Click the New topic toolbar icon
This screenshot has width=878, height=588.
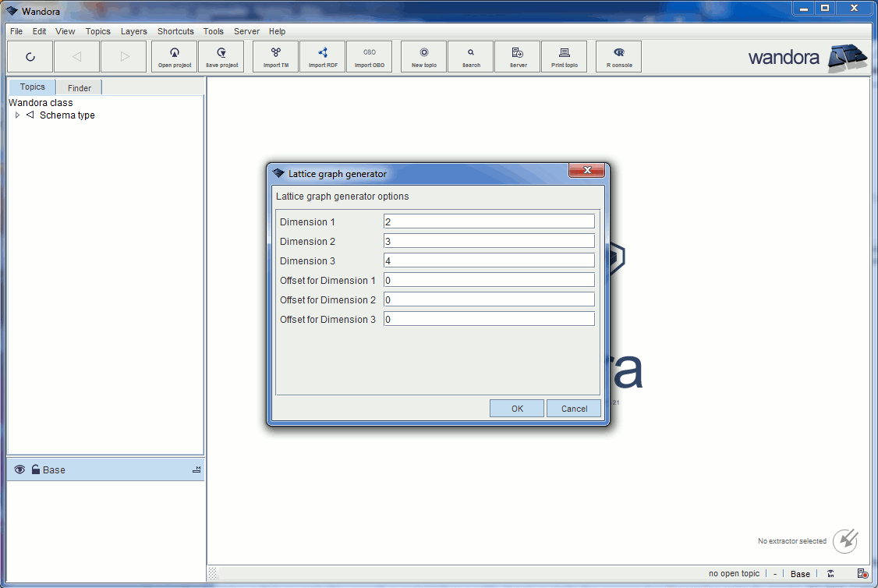[x=424, y=56]
